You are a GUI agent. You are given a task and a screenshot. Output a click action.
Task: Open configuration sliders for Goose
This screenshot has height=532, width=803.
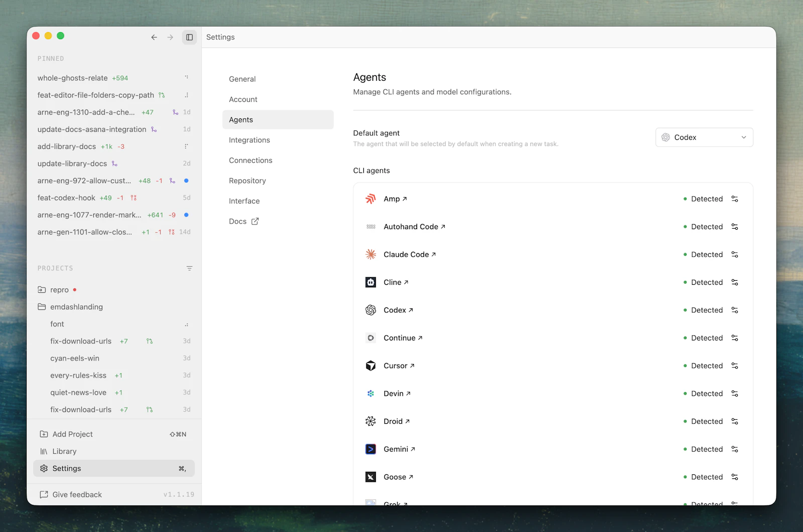735,477
